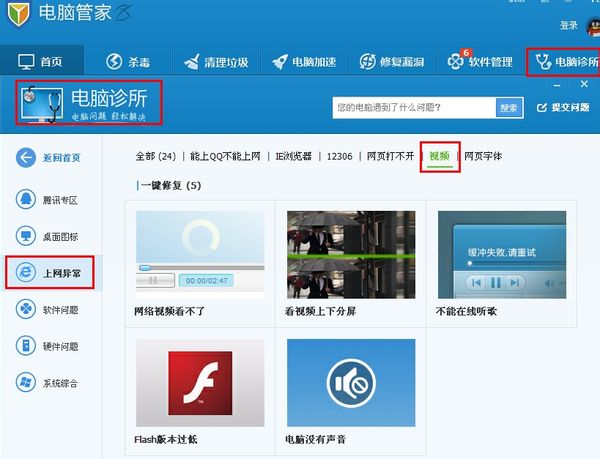This screenshot has height=459, width=600.
Task: Focus the problem search input field
Action: pos(414,108)
